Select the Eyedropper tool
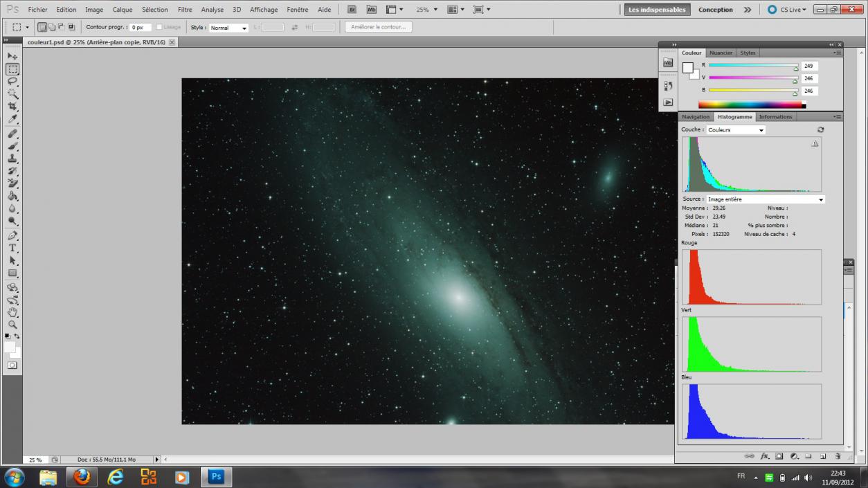The height and width of the screenshot is (488, 868). point(12,119)
